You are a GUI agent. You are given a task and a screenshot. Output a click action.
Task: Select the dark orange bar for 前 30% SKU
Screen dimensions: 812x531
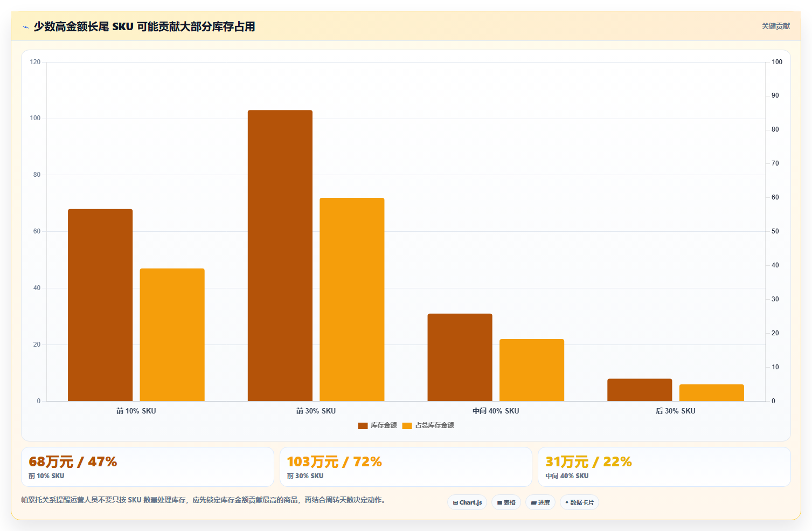click(x=280, y=256)
